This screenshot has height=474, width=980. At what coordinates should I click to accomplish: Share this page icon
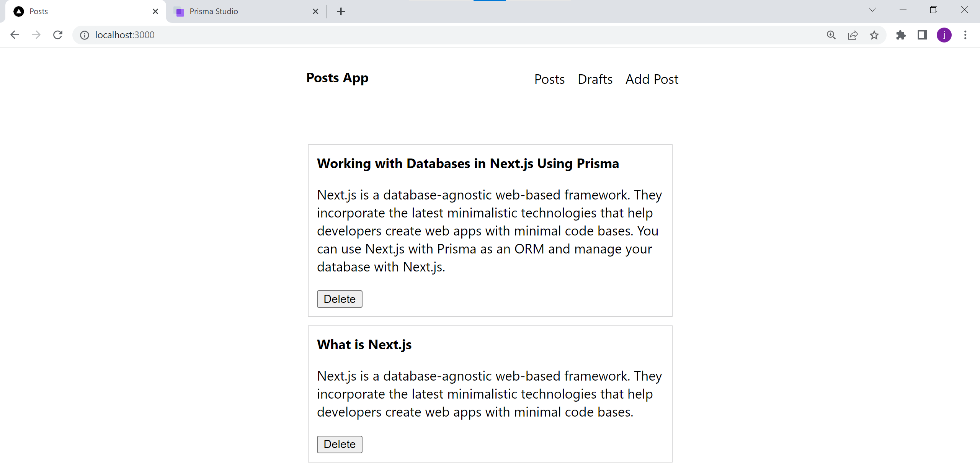pos(853,35)
